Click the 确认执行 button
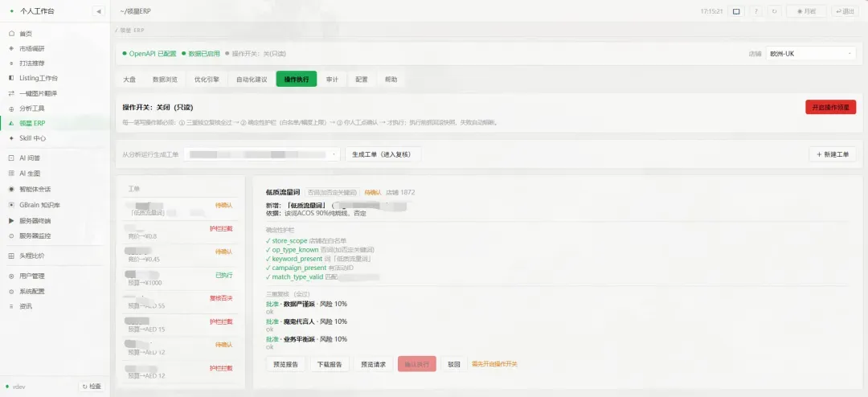The height and width of the screenshot is (397, 868). click(417, 364)
